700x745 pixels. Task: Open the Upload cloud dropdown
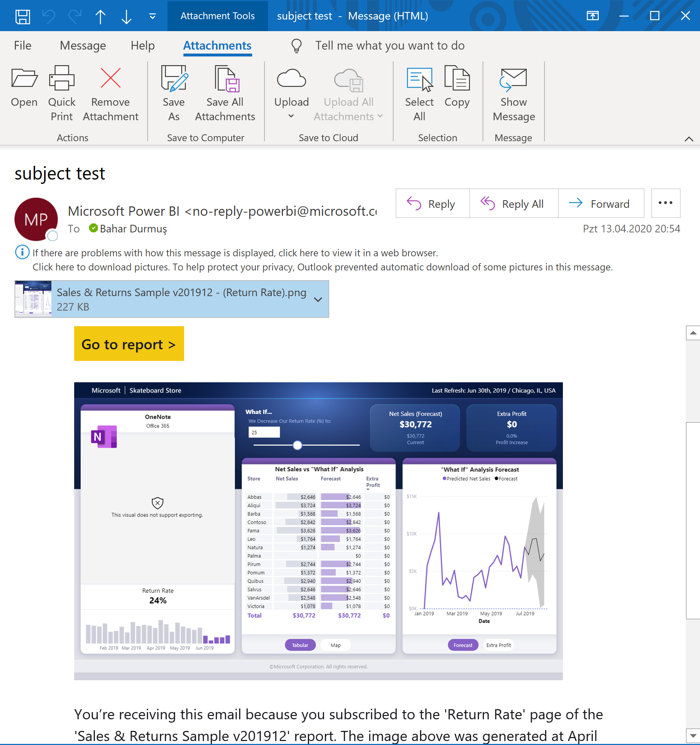pyautogui.click(x=291, y=94)
